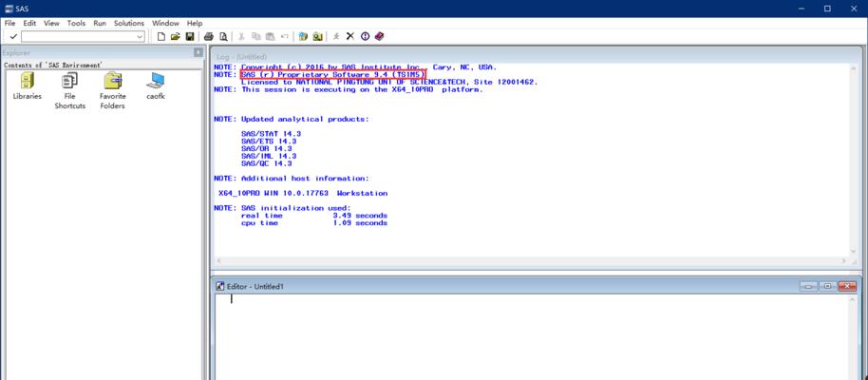Click inside the command bar input field
Image resolution: width=868 pixels, height=380 pixels.
click(x=79, y=36)
